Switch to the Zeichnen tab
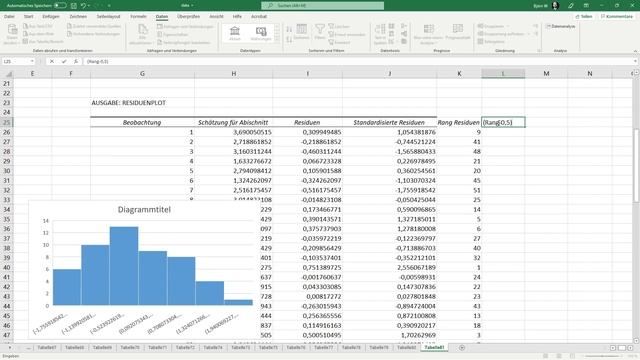 [78, 17]
